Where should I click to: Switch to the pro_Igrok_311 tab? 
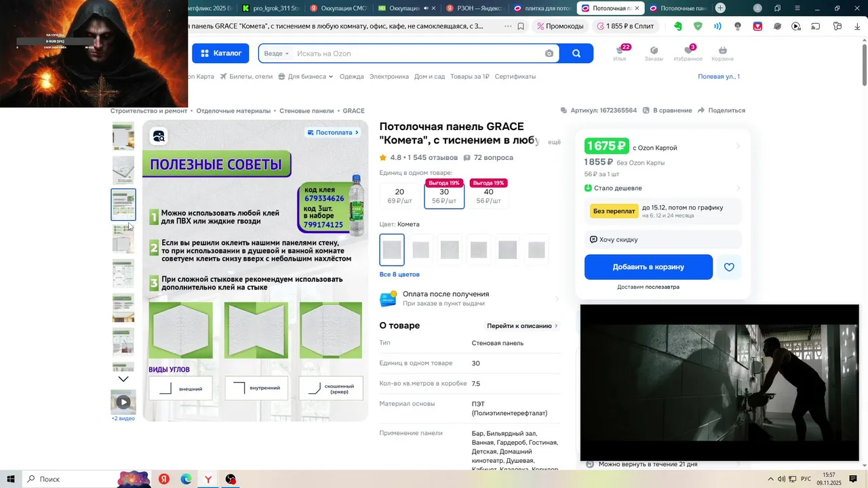(x=270, y=8)
